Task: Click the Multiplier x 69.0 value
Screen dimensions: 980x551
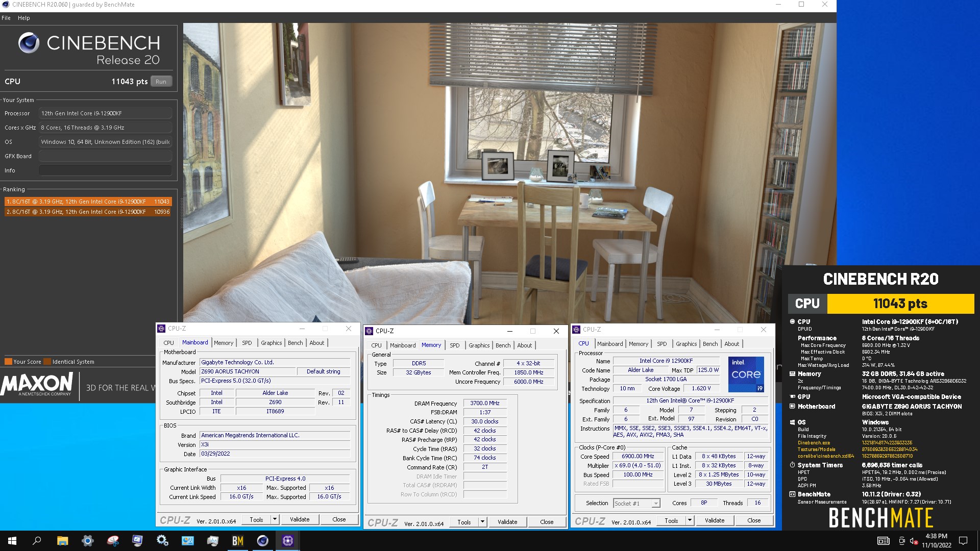Action: coord(638,466)
